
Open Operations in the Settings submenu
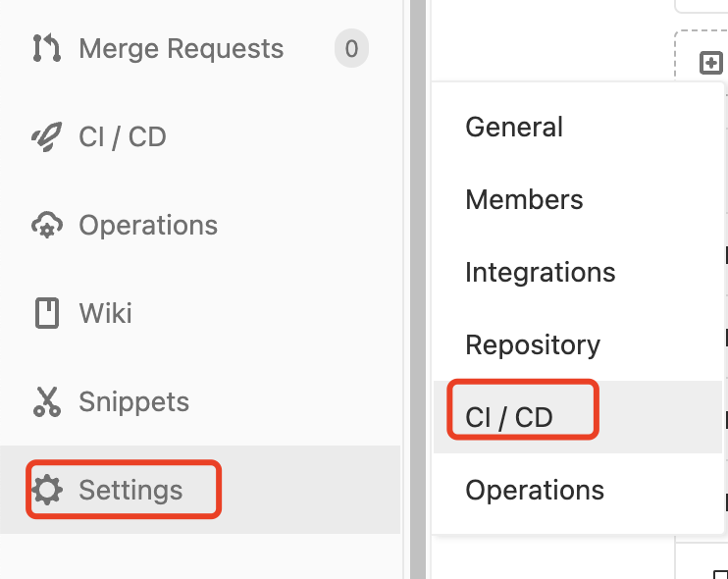(x=535, y=490)
